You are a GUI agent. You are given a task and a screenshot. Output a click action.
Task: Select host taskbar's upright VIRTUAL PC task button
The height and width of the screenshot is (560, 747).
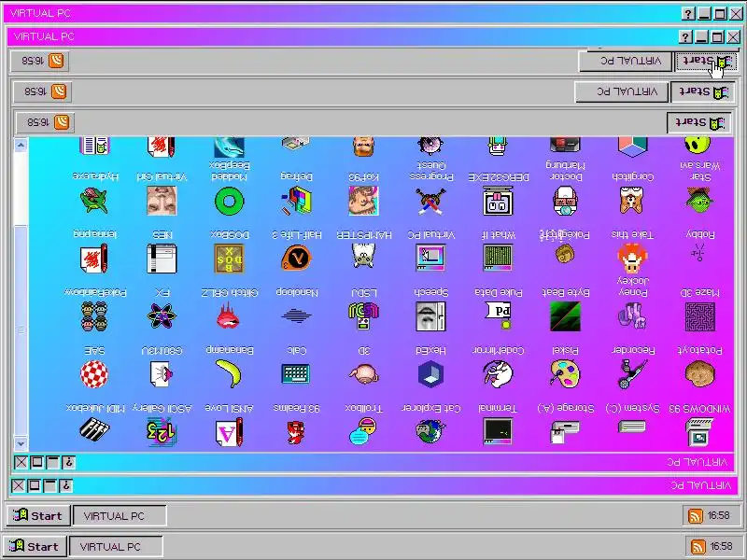pos(116,547)
